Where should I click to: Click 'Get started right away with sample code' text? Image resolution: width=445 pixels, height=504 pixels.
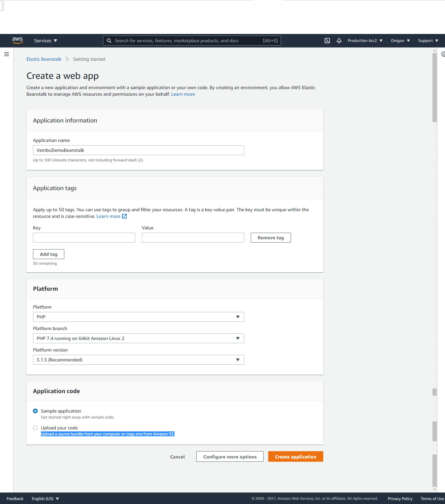coord(78,417)
